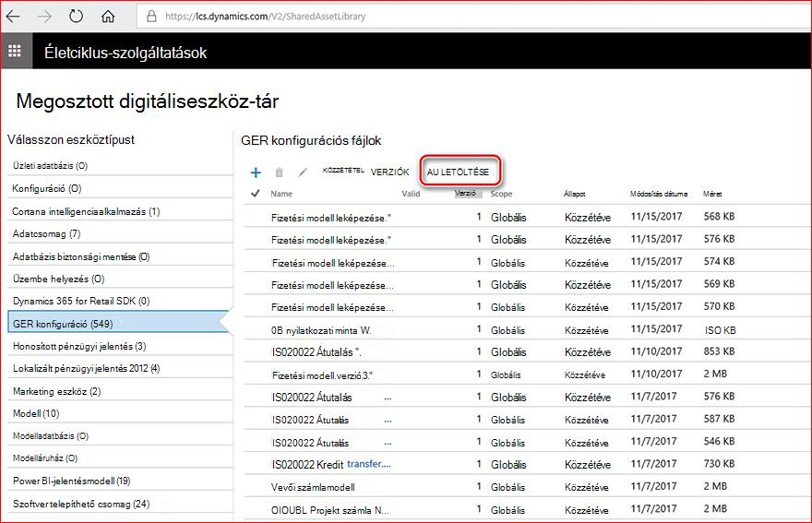
Task: Go back with the browser back arrow
Action: click(13, 16)
